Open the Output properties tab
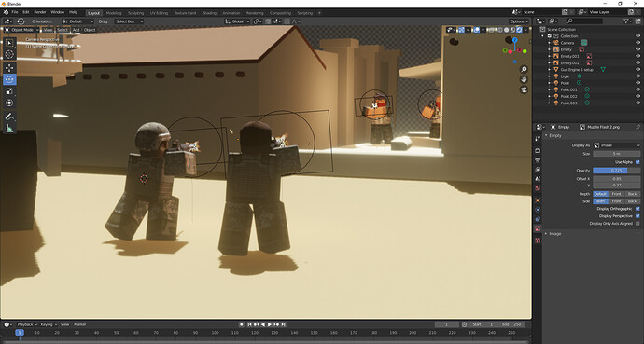Viewport: 644px width, 344px height. pyautogui.click(x=538, y=160)
